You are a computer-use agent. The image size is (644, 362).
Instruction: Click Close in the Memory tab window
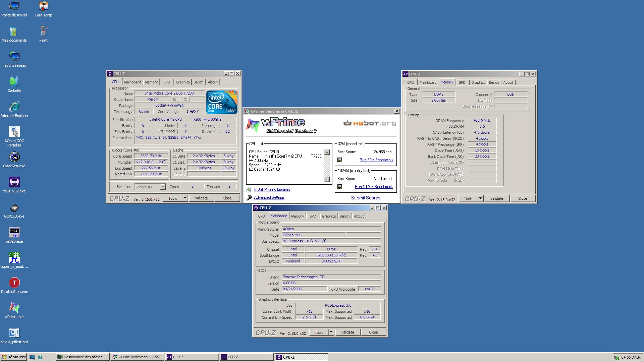[x=523, y=198]
